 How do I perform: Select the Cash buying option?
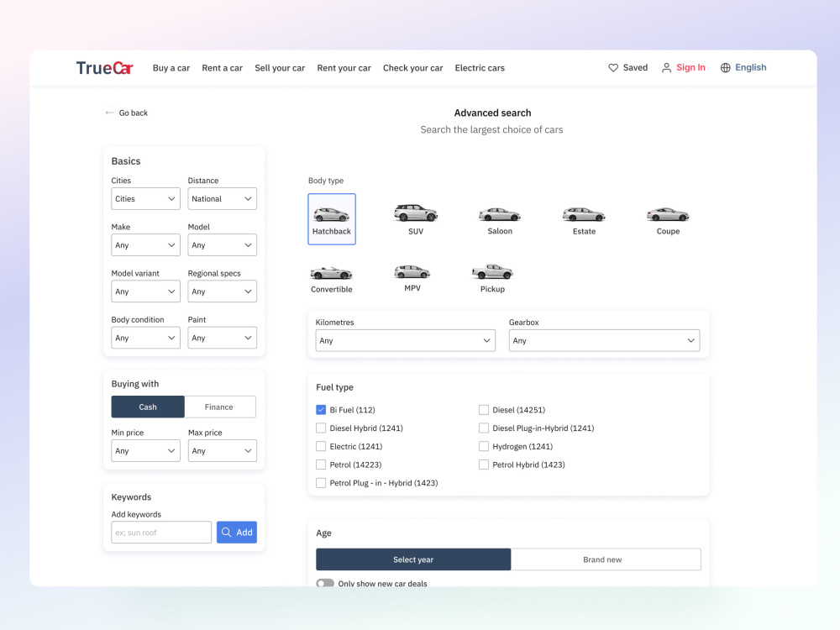coord(148,407)
